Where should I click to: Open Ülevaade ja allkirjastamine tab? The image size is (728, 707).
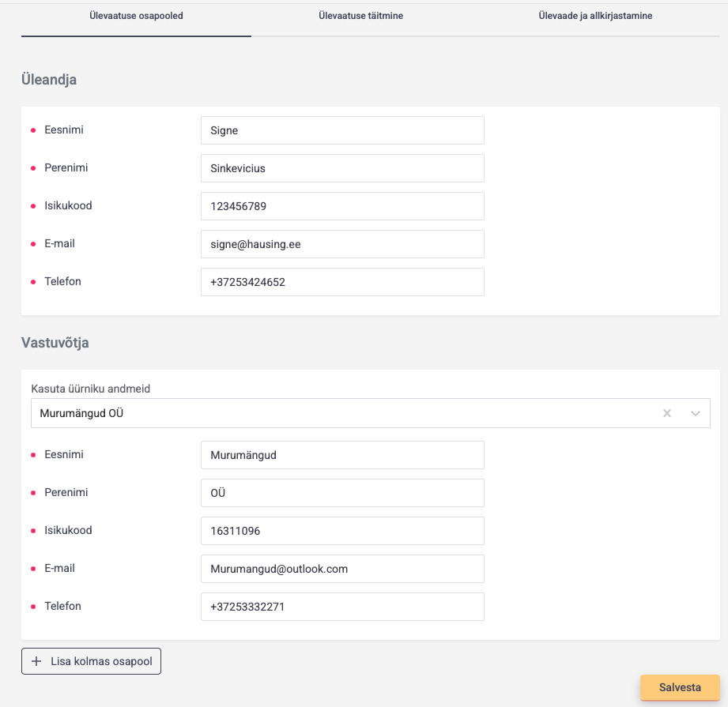click(x=595, y=16)
